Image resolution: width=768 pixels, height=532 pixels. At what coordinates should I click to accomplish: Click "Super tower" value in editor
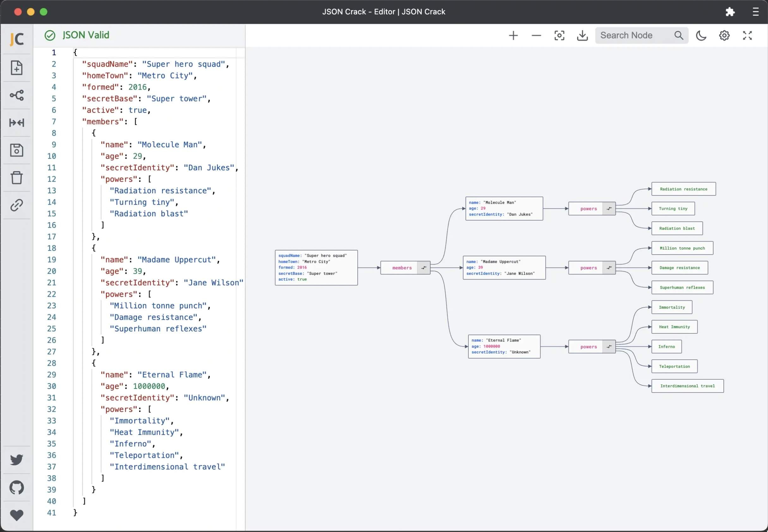[177, 99]
